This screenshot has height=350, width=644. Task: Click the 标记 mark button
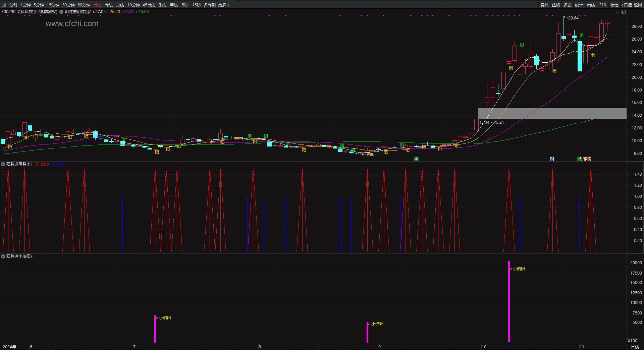(614, 5)
